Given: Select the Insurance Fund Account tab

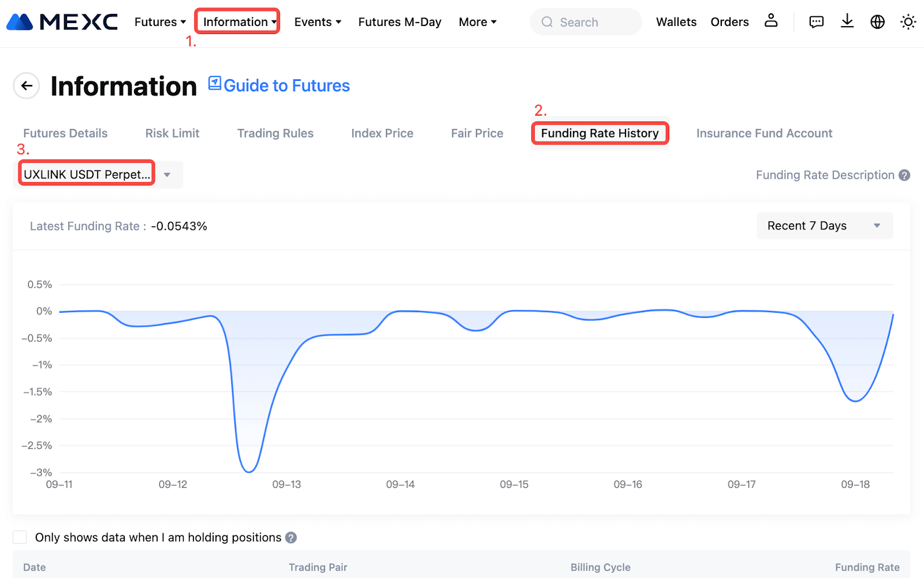Looking at the screenshot, I should point(763,134).
